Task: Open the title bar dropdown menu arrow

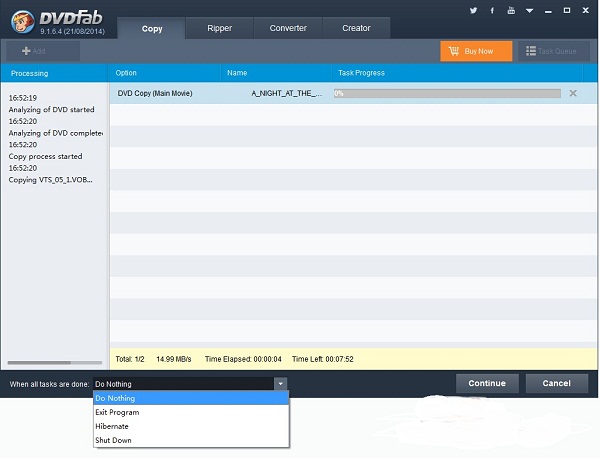Action: (x=530, y=11)
